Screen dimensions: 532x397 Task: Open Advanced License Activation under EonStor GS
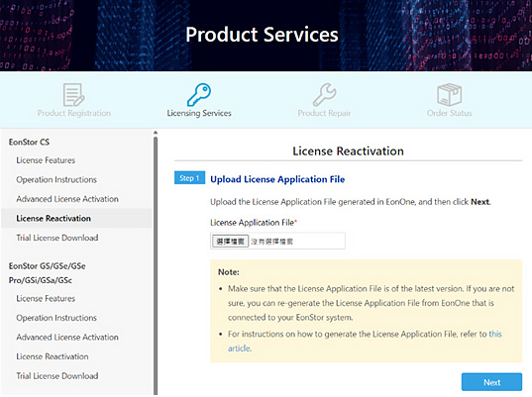coord(67,337)
